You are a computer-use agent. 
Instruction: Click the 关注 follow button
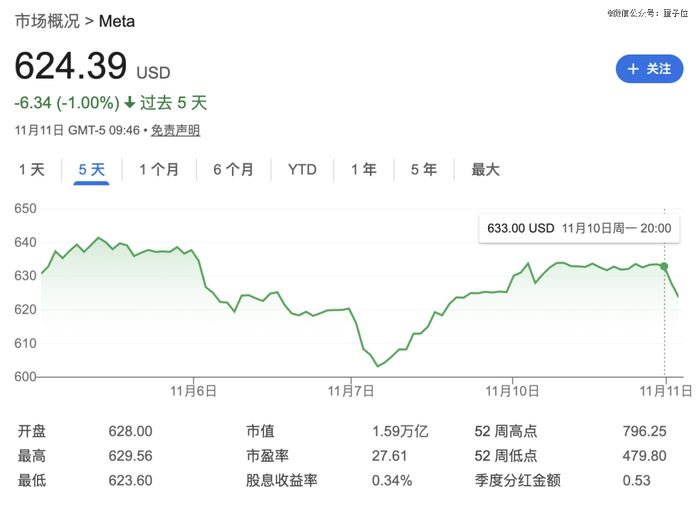click(649, 69)
